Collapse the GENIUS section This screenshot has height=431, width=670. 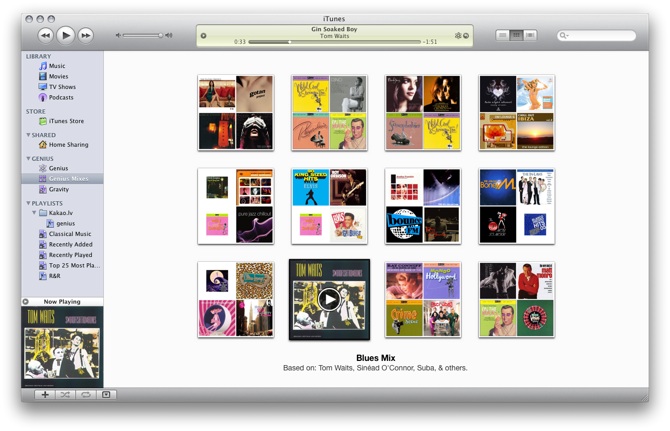pos(28,158)
